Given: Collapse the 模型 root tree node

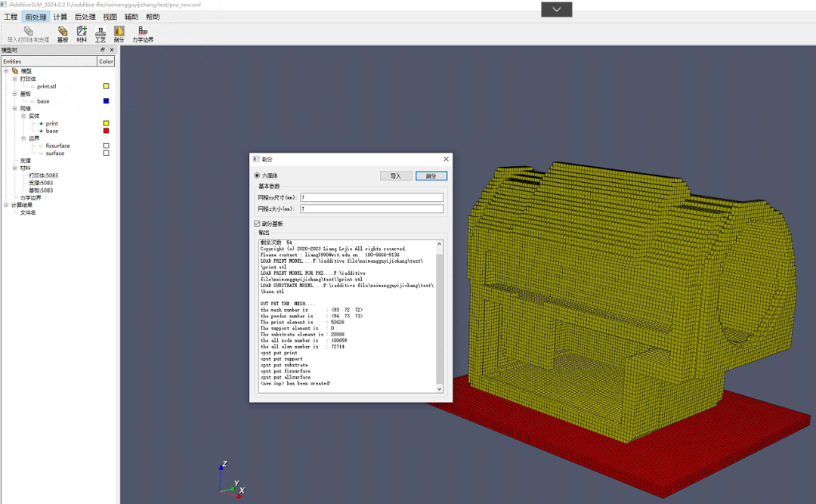Looking at the screenshot, I should tap(6, 71).
